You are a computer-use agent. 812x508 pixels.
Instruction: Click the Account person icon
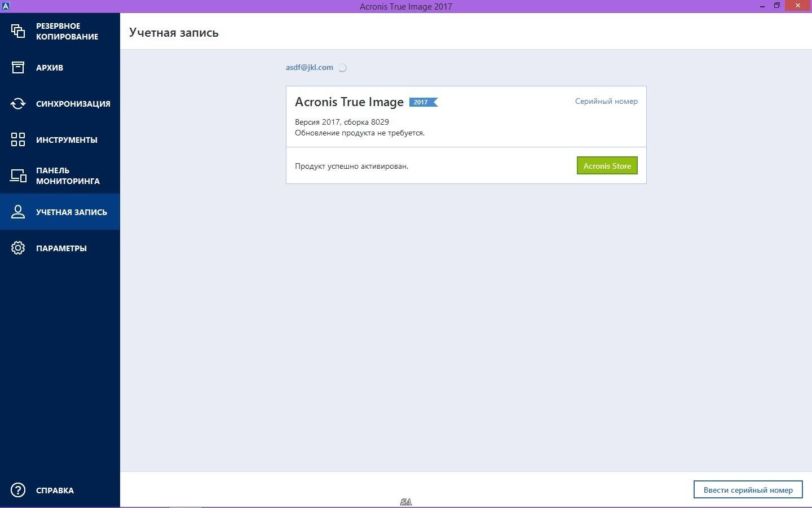[x=18, y=212]
